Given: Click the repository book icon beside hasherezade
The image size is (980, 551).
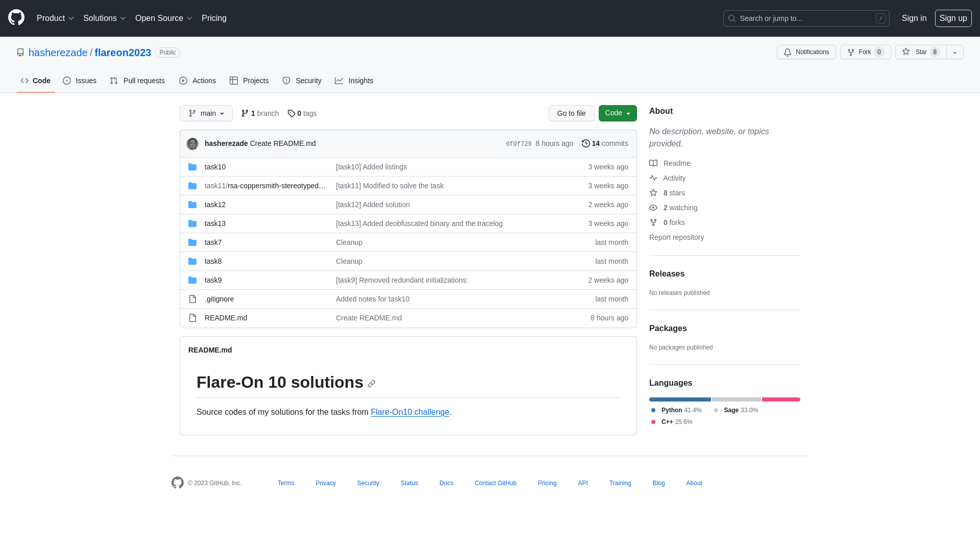Looking at the screenshot, I should click(20, 53).
